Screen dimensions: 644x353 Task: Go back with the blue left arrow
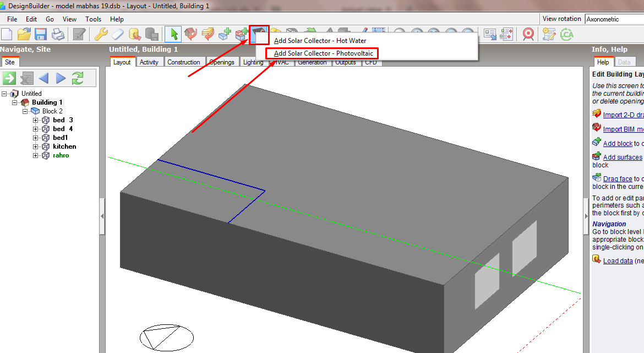click(x=43, y=78)
